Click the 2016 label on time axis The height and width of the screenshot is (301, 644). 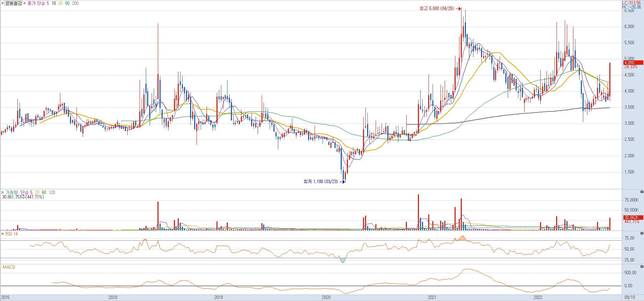click(x=5, y=297)
